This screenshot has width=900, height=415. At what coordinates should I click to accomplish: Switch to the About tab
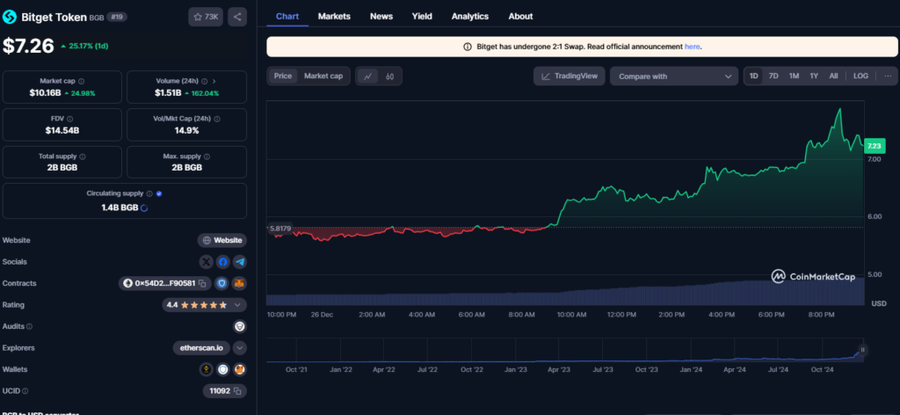[521, 16]
